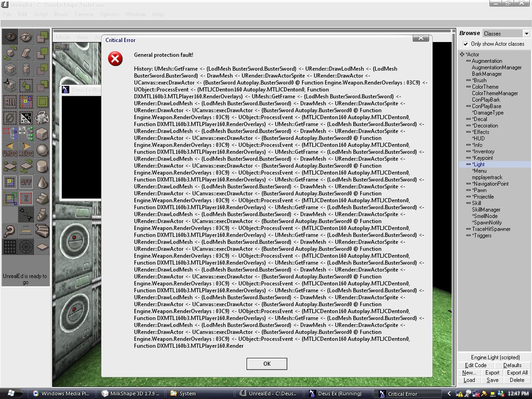Select the *Light class row
Image resolution: width=532 pixels, height=399 pixels.
coord(495,164)
